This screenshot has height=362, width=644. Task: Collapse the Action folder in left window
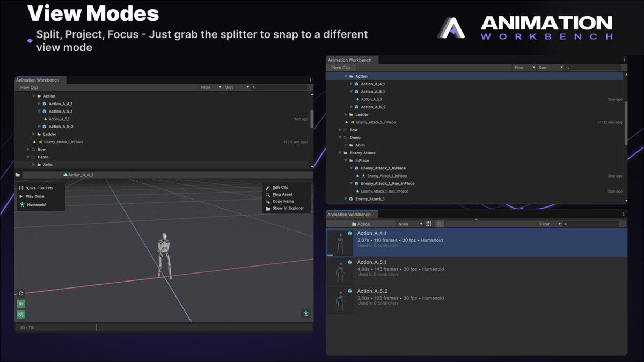(x=34, y=97)
